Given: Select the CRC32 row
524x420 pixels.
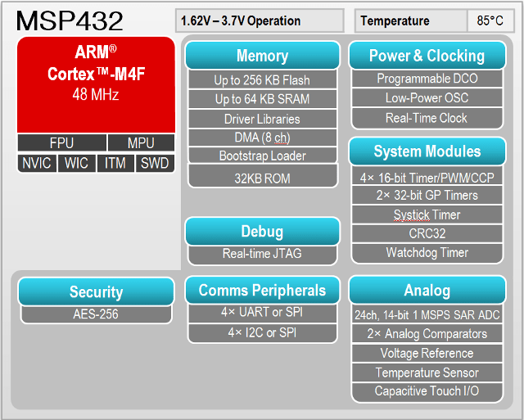Looking at the screenshot, I should (x=427, y=233).
